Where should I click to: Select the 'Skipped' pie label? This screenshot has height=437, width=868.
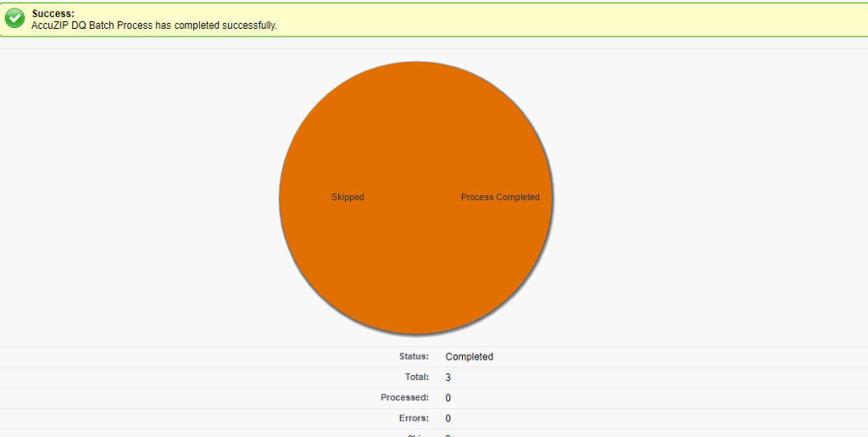(x=348, y=197)
